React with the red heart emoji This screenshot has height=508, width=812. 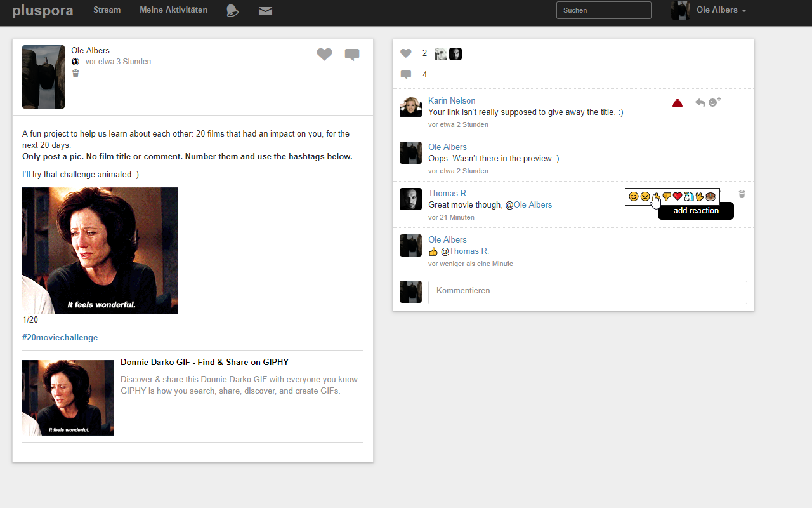(678, 197)
